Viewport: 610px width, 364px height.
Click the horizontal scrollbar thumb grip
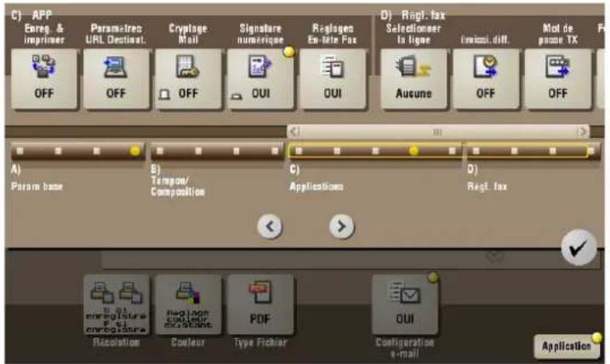point(437,132)
